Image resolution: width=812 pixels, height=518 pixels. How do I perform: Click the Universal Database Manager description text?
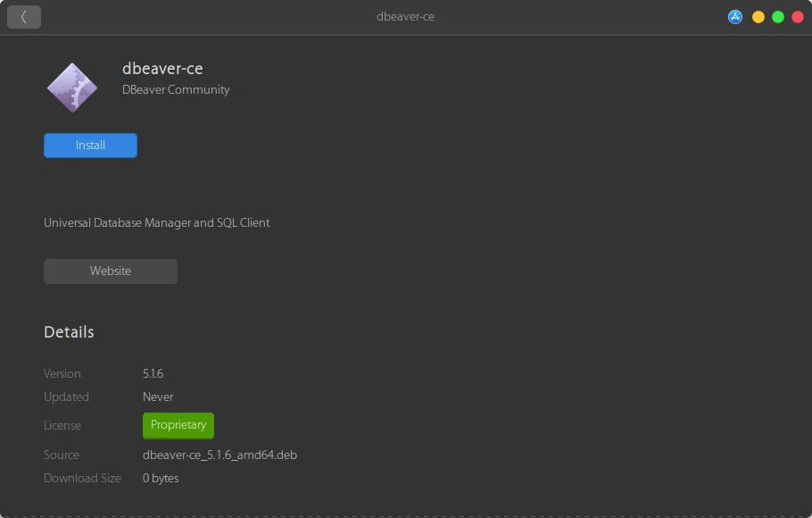156,223
